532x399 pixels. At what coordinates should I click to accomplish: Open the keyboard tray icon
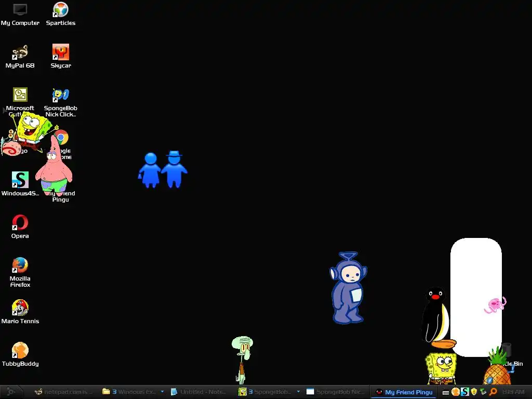point(446,393)
